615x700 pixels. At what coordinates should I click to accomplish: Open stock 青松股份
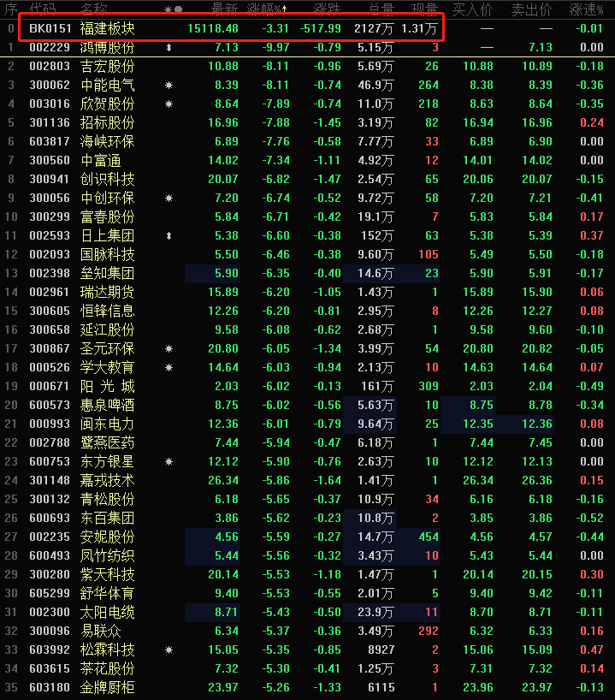click(107, 499)
